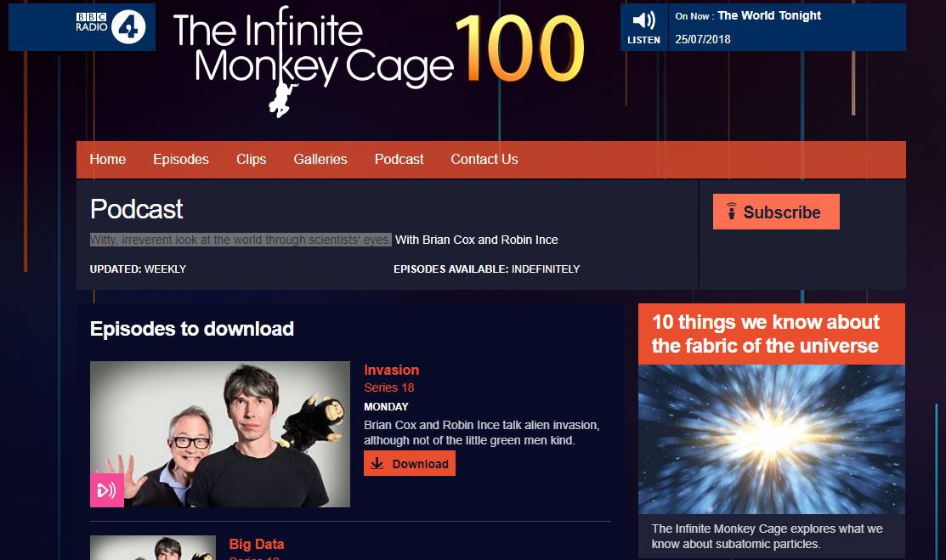The width and height of the screenshot is (946, 560).
Task: Click the 'Episodes to download' heading
Action: point(192,329)
